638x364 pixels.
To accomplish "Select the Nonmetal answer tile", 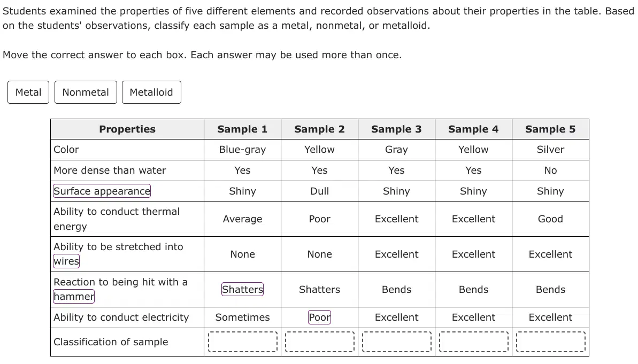I will 86,92.
